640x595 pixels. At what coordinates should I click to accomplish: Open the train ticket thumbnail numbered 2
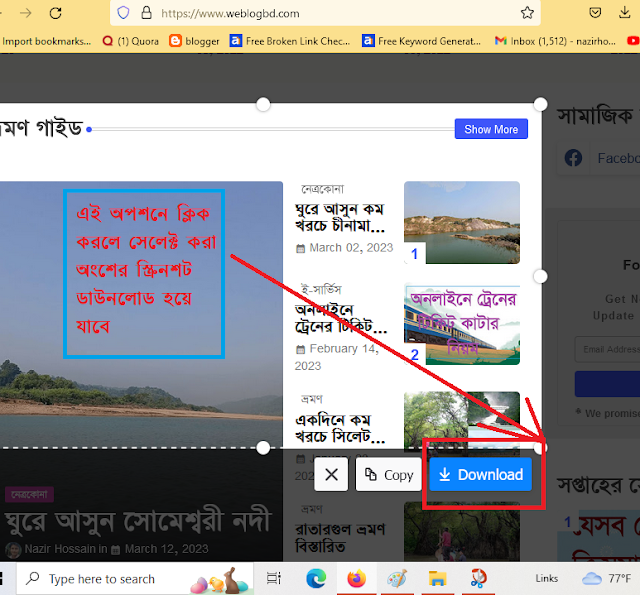462,324
